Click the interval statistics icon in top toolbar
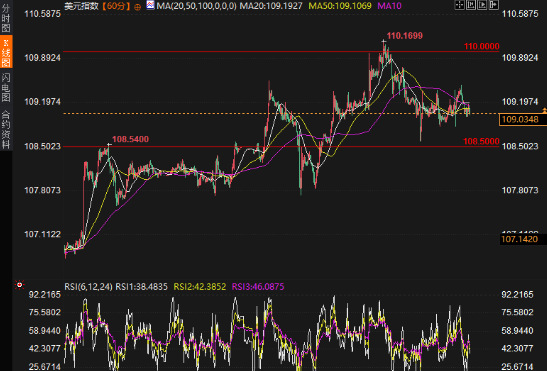The image size is (547, 371). coord(471,5)
